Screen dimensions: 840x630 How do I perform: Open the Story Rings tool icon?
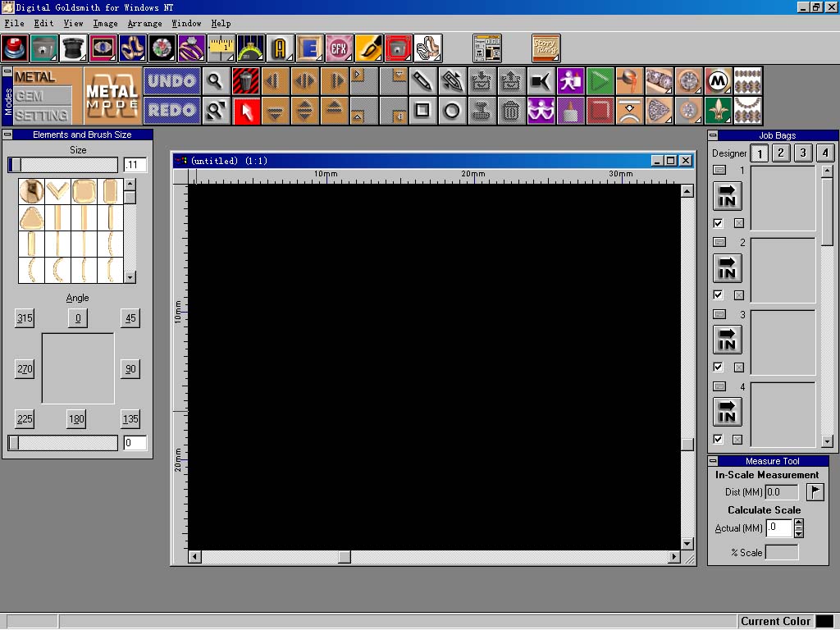(546, 48)
